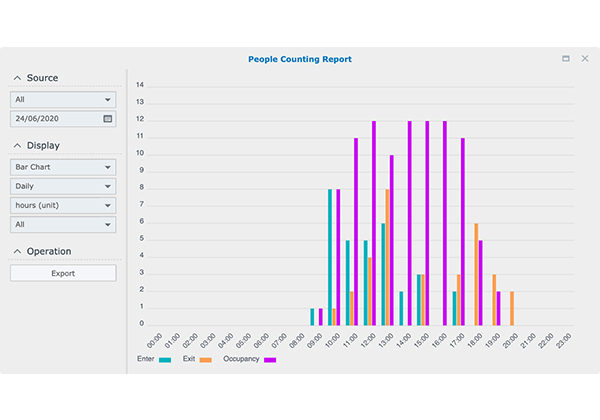Click the teal Enter legend swatch
The image size is (600, 420).
tap(165, 359)
